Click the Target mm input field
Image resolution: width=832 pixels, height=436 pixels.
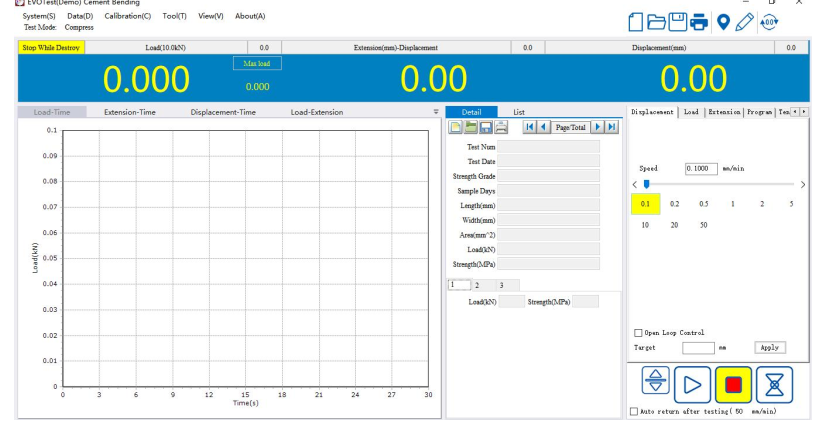pos(698,348)
